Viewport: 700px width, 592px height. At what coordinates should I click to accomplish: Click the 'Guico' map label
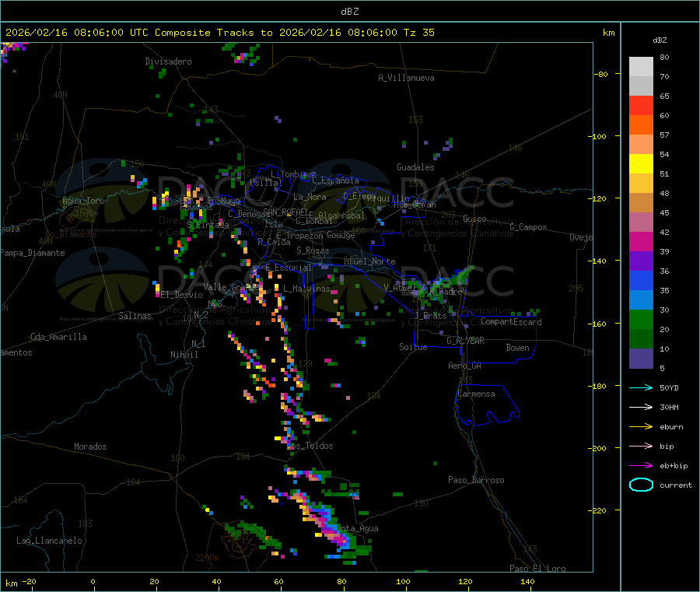[475, 219]
